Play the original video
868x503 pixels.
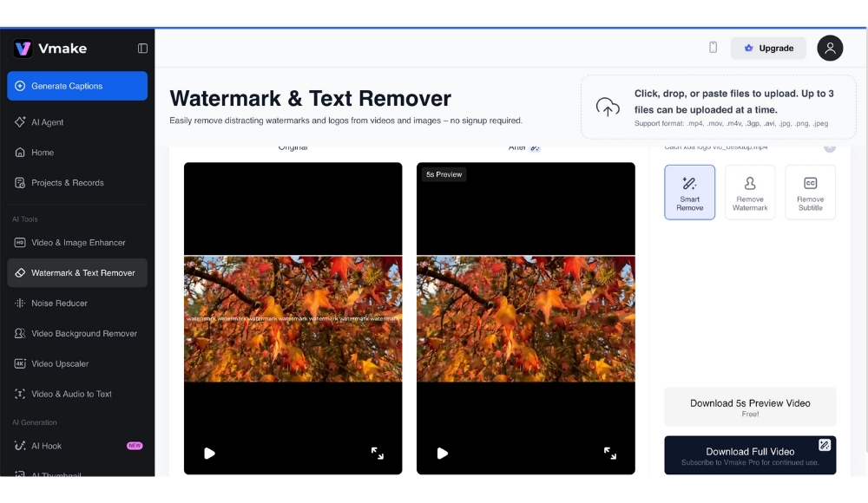(x=209, y=453)
